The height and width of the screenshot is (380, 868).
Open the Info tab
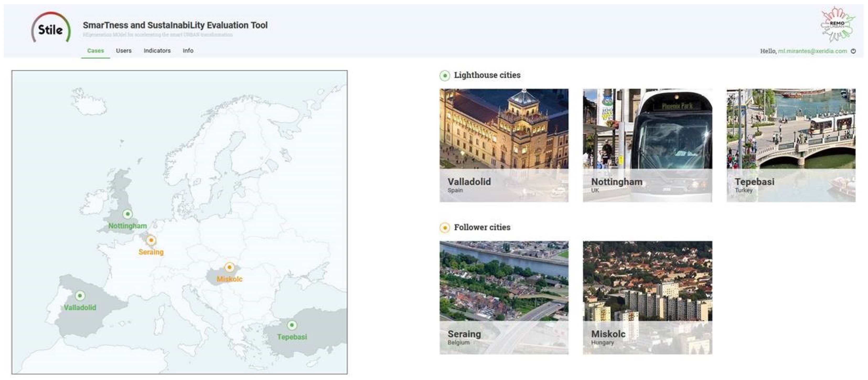click(188, 51)
